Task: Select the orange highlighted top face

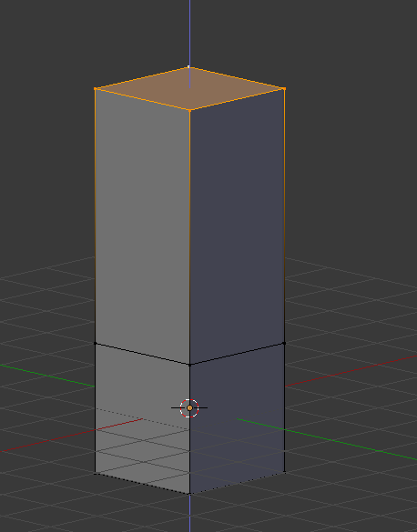Action: [x=189, y=89]
